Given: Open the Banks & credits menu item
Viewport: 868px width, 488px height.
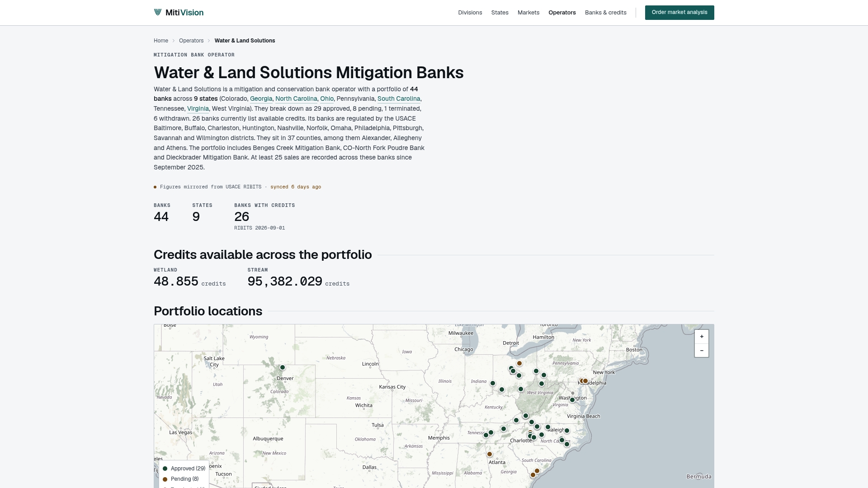Looking at the screenshot, I should coord(606,13).
